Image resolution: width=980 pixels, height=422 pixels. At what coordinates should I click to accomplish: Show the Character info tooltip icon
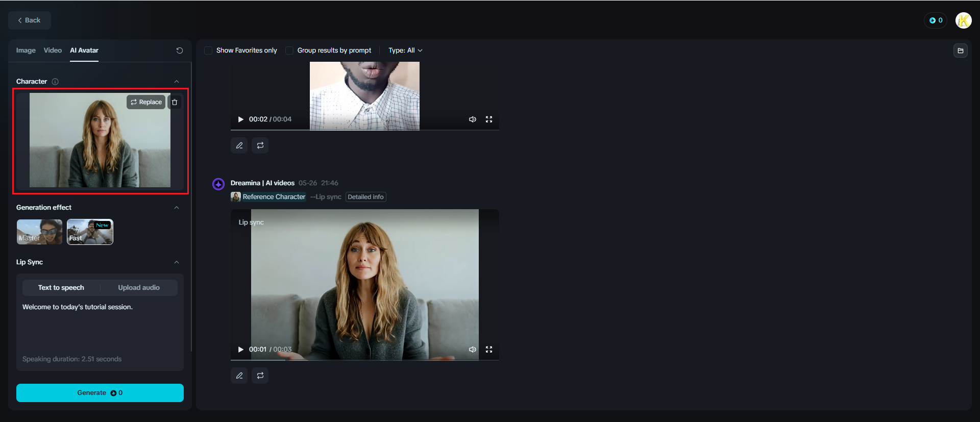[55, 82]
